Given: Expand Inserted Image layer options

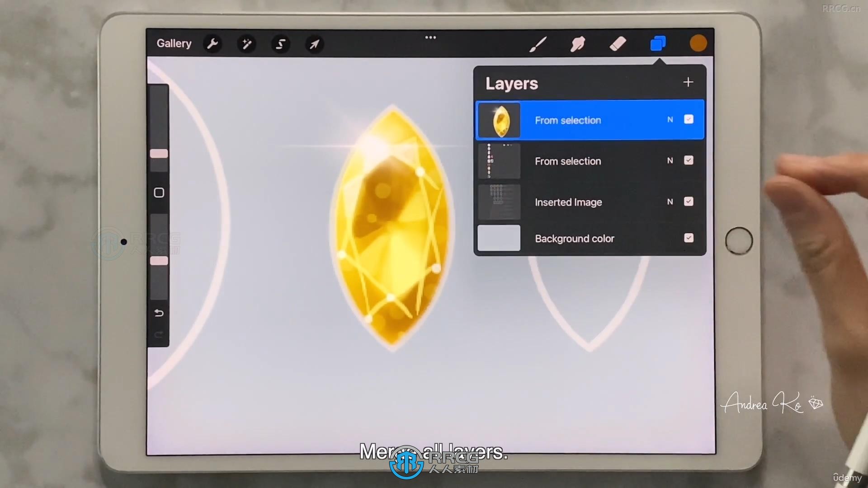Looking at the screenshot, I should 670,202.
